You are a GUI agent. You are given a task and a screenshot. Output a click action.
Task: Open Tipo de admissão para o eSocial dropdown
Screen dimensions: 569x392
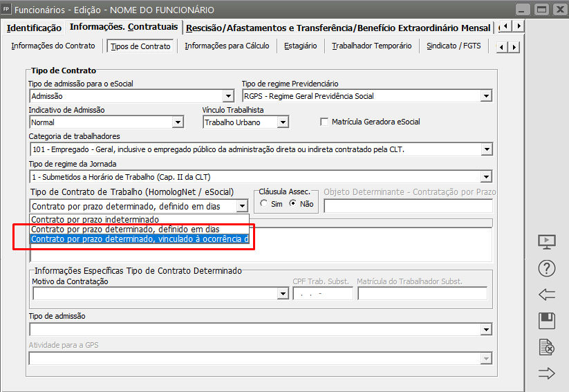[x=228, y=96]
